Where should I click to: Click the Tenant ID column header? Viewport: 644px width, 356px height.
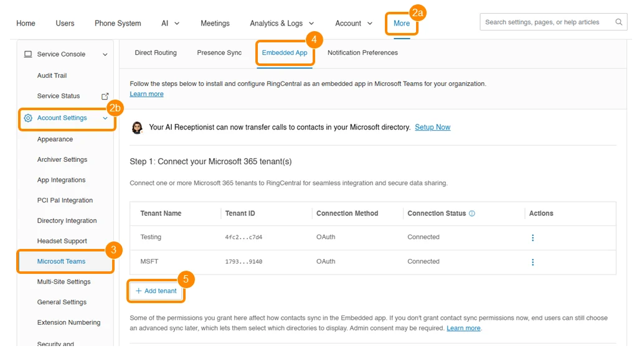(240, 213)
